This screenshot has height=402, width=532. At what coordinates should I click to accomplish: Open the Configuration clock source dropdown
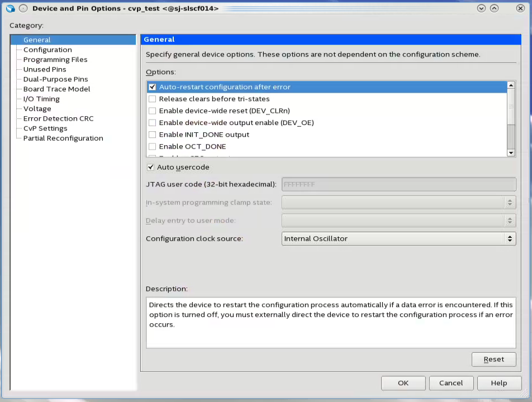(398, 238)
